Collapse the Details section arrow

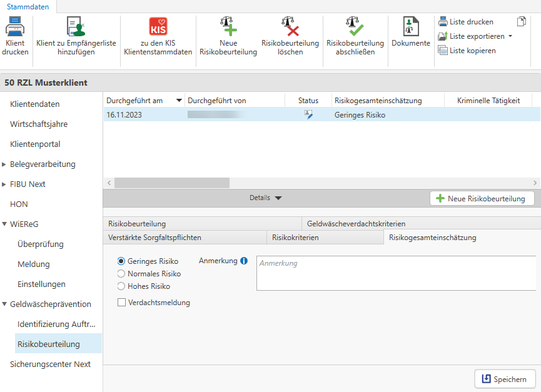point(278,198)
